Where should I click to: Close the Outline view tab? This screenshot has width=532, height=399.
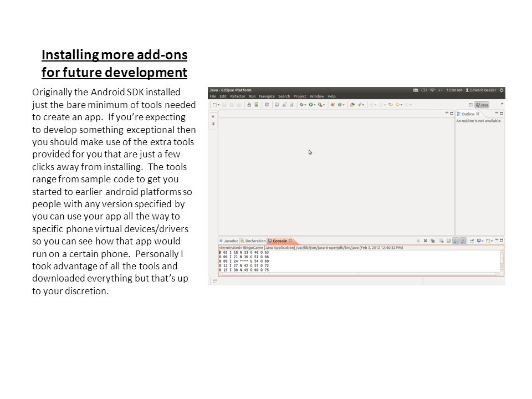point(478,114)
